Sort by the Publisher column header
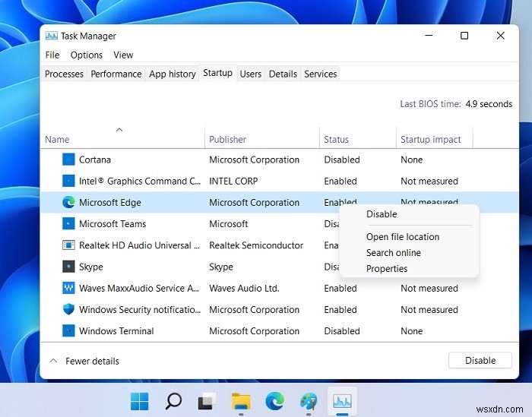The image size is (532, 417). [227, 139]
